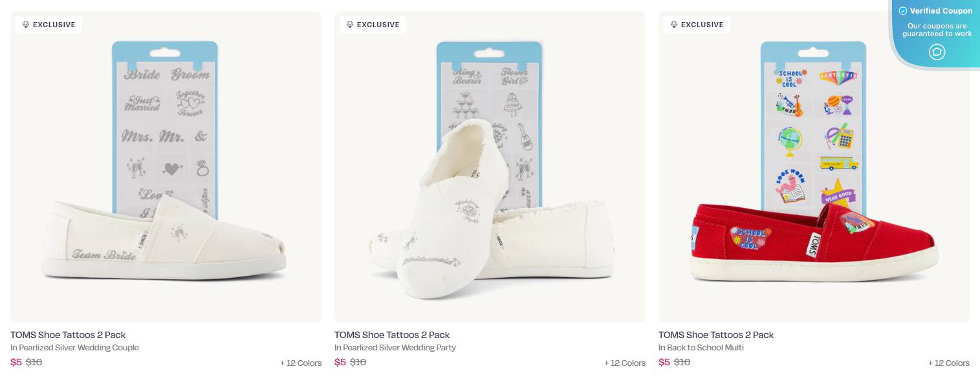Expand +12 Colors on Wedding Couple card
This screenshot has height=386, width=980.
point(301,363)
